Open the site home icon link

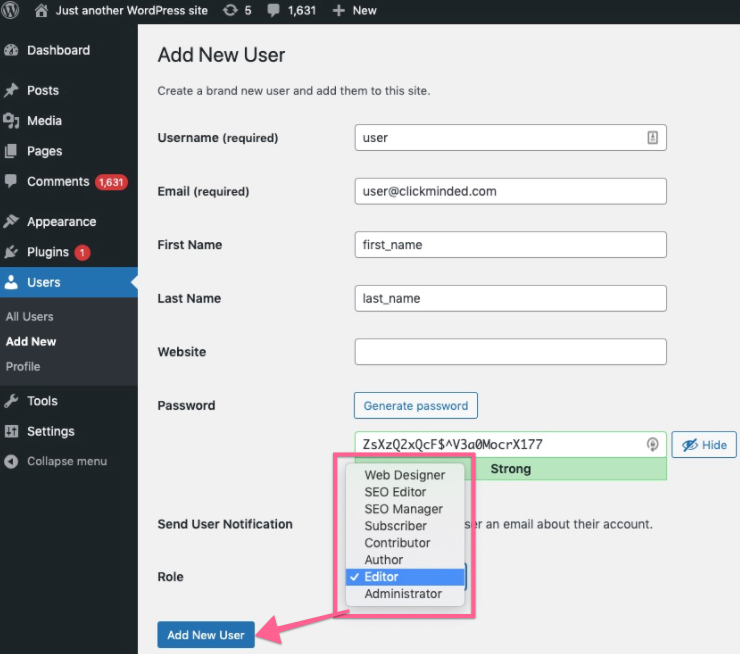[x=41, y=10]
